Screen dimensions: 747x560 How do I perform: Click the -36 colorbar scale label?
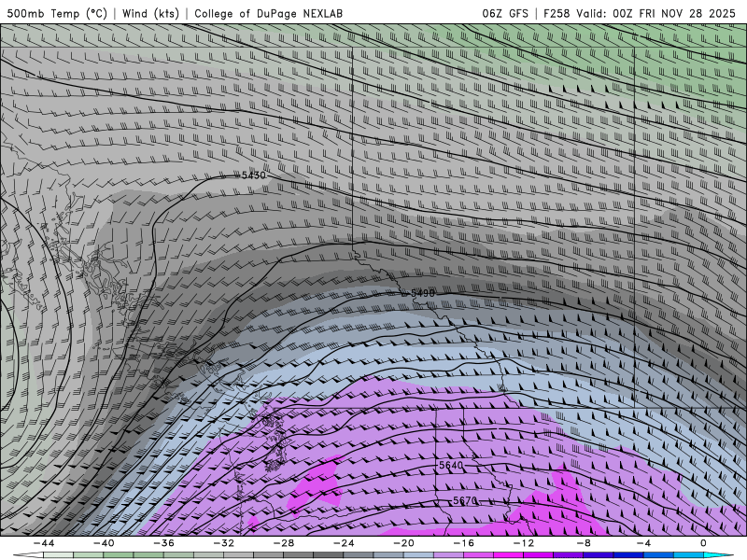pos(164,543)
